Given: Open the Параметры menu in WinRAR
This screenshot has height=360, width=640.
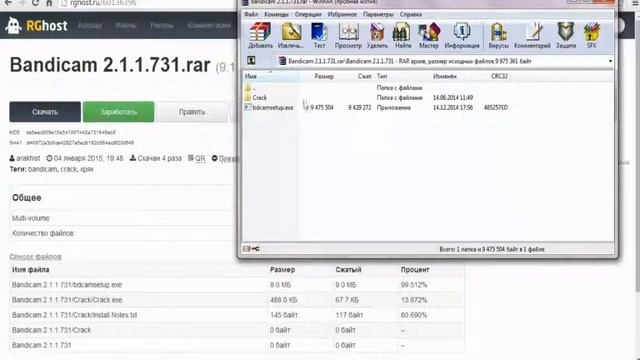Looking at the screenshot, I should pyautogui.click(x=378, y=14).
